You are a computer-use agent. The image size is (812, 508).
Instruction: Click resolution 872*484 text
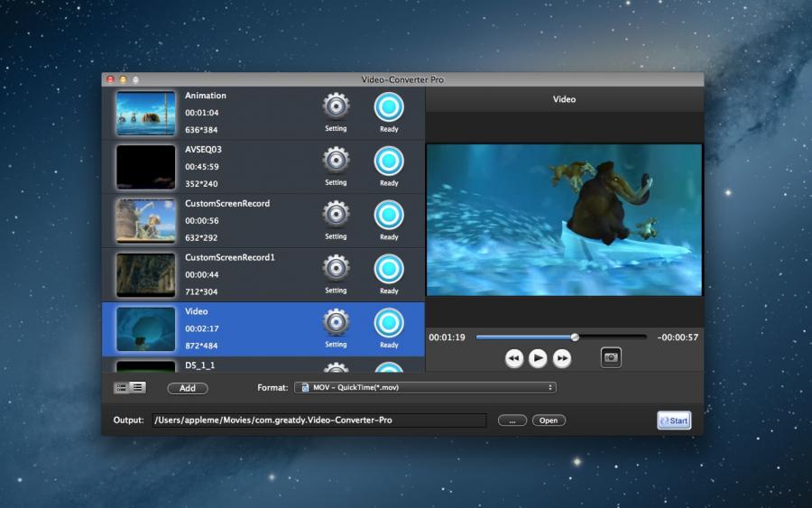click(x=201, y=346)
